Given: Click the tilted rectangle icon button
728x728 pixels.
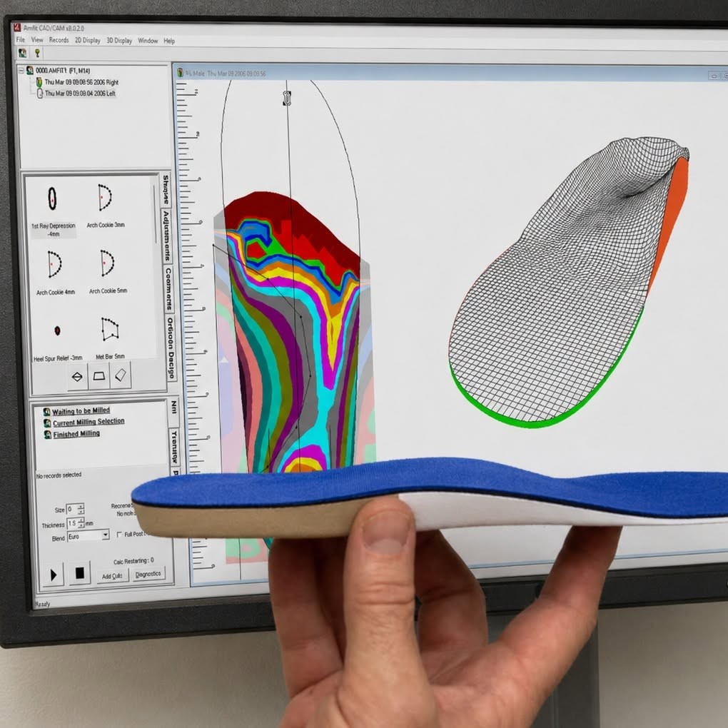Looking at the screenshot, I should (x=120, y=375).
